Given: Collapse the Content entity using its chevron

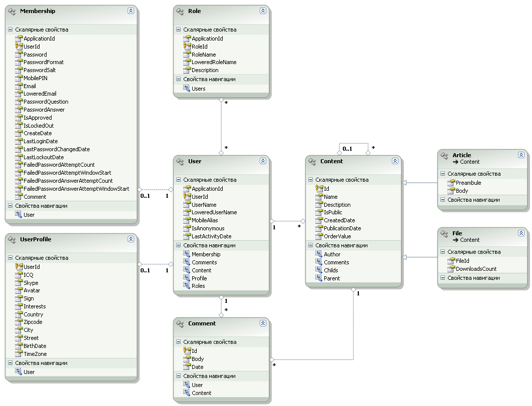Looking at the screenshot, I should (x=395, y=161).
